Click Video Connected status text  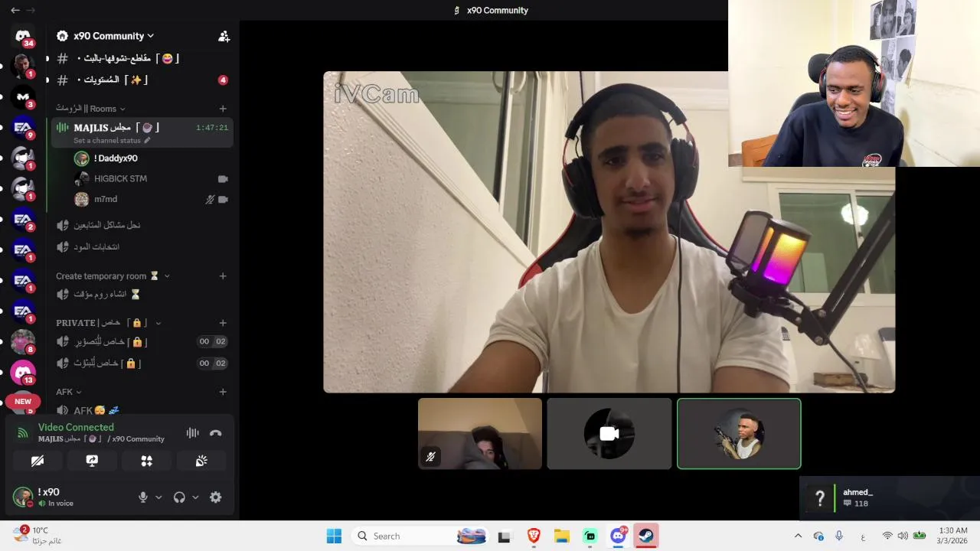76,427
